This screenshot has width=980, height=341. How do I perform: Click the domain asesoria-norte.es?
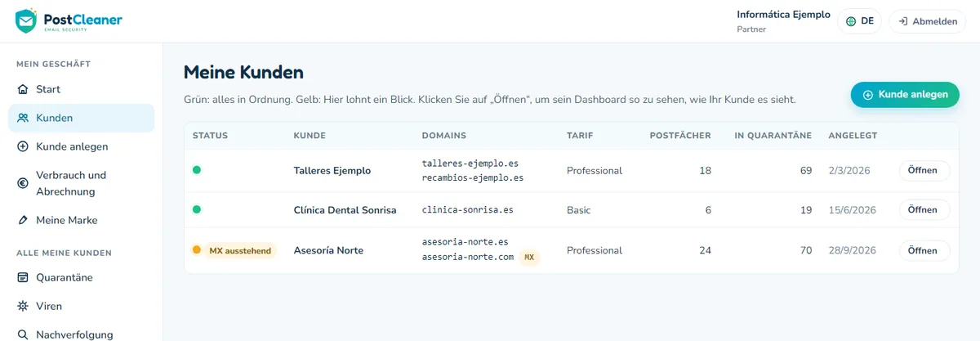coord(465,243)
